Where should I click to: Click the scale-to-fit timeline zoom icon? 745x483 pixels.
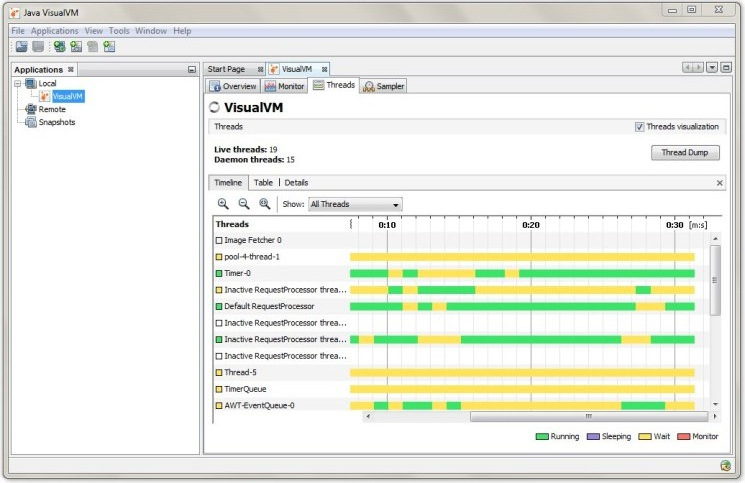(x=265, y=204)
